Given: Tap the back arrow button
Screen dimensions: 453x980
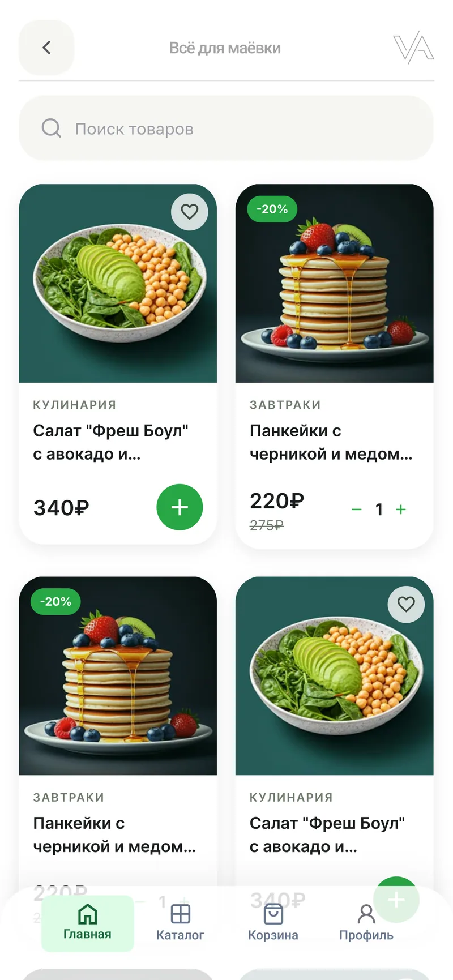Looking at the screenshot, I should pyautogui.click(x=46, y=48).
